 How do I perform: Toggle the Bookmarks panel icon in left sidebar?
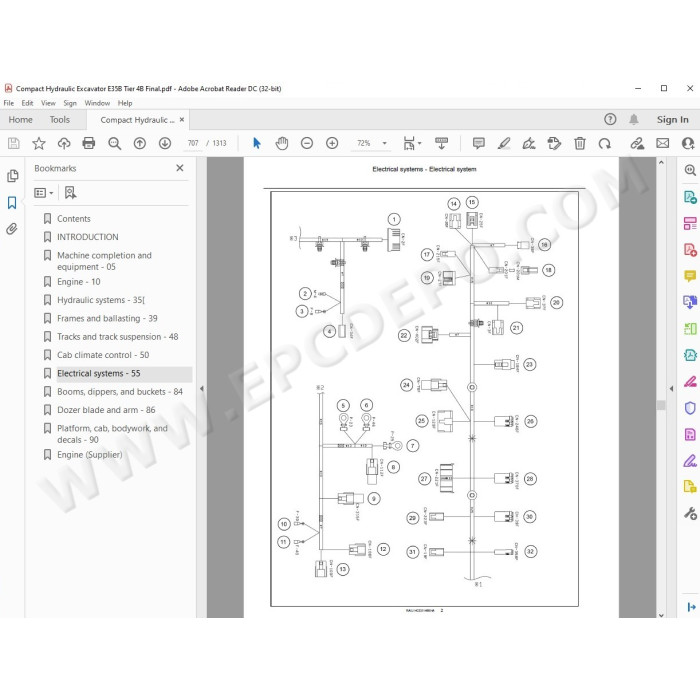(12, 203)
